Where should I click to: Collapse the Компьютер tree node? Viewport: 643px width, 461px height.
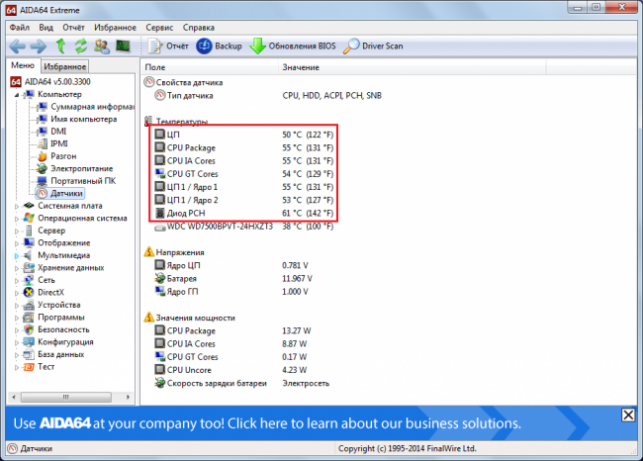click(x=17, y=95)
